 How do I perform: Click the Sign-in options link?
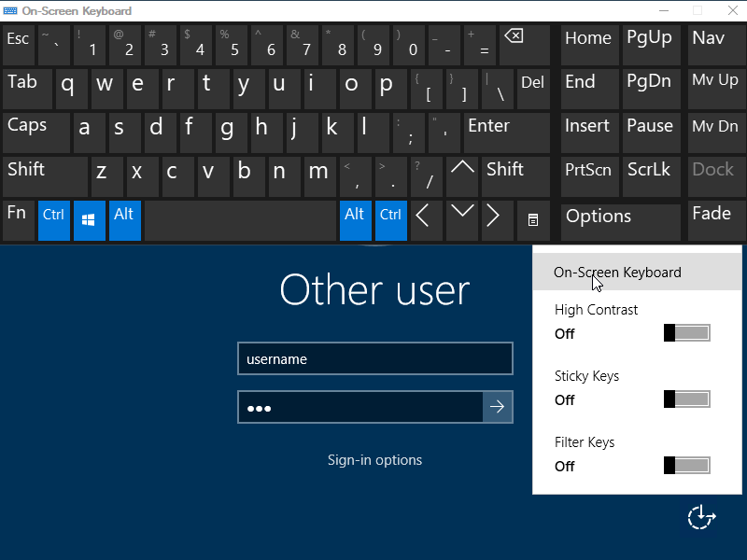pos(374,460)
